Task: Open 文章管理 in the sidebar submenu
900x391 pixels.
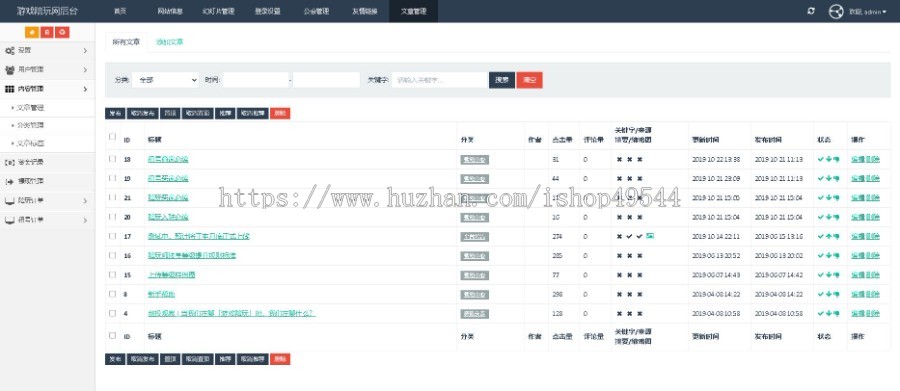Action: (30, 107)
